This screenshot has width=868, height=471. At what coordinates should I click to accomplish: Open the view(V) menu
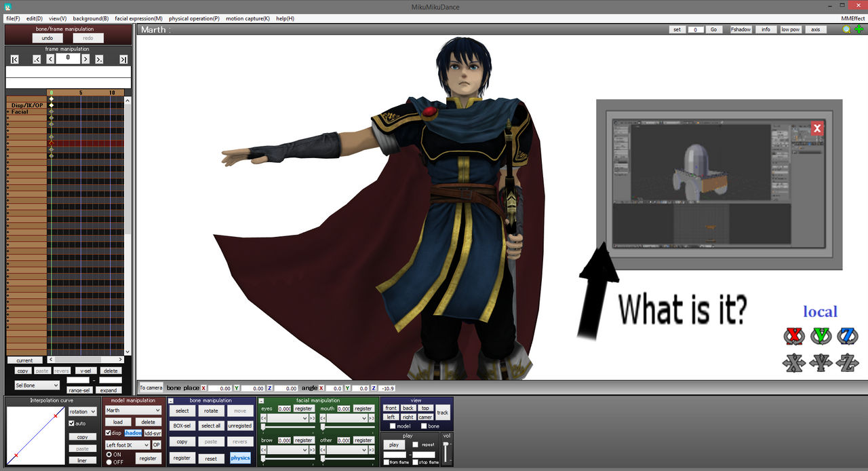(x=58, y=18)
